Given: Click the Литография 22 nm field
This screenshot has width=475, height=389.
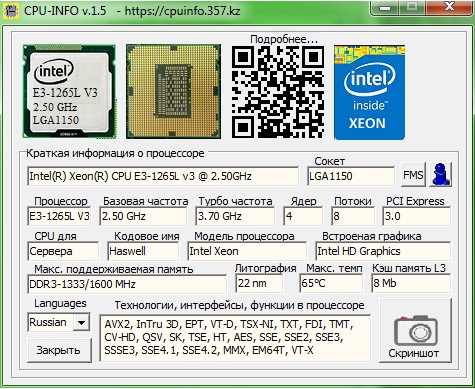Looking at the screenshot, I should [259, 283].
